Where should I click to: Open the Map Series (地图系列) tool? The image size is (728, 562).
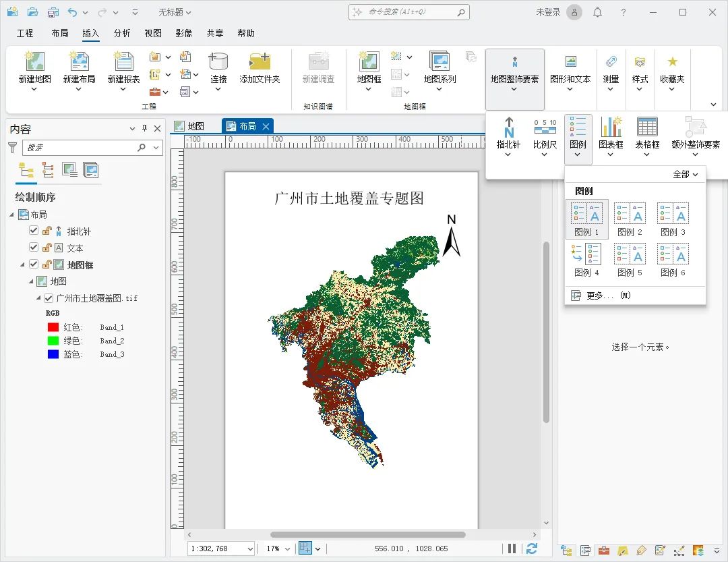click(439, 71)
